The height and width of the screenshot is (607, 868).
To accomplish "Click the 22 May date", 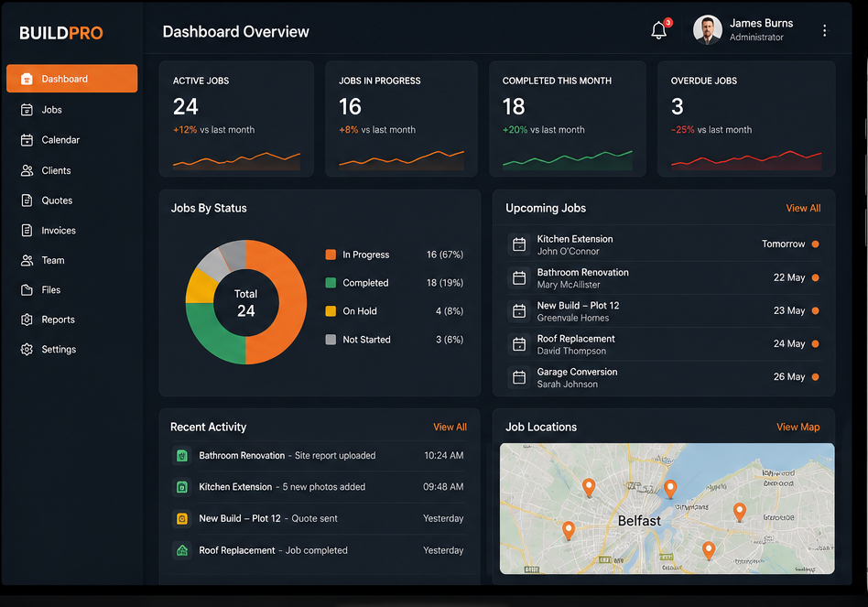I will click(789, 277).
